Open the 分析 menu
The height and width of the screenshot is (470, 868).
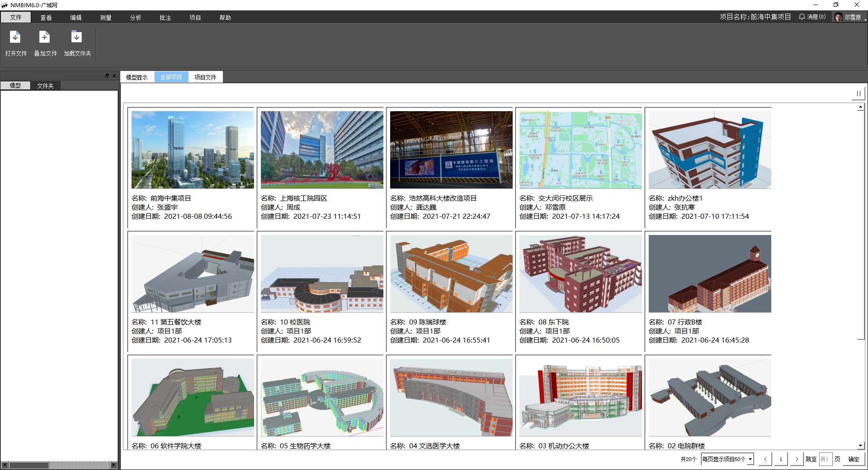pos(136,18)
